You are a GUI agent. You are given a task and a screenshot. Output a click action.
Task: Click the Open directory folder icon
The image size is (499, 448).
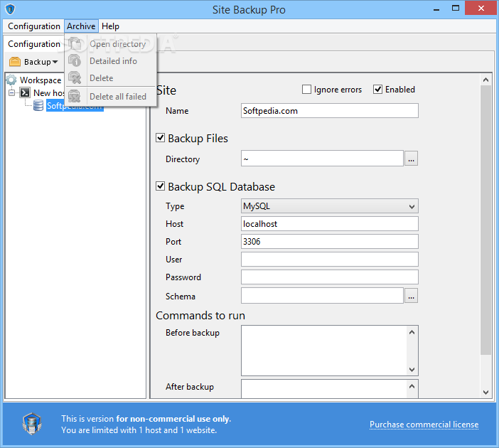point(75,43)
